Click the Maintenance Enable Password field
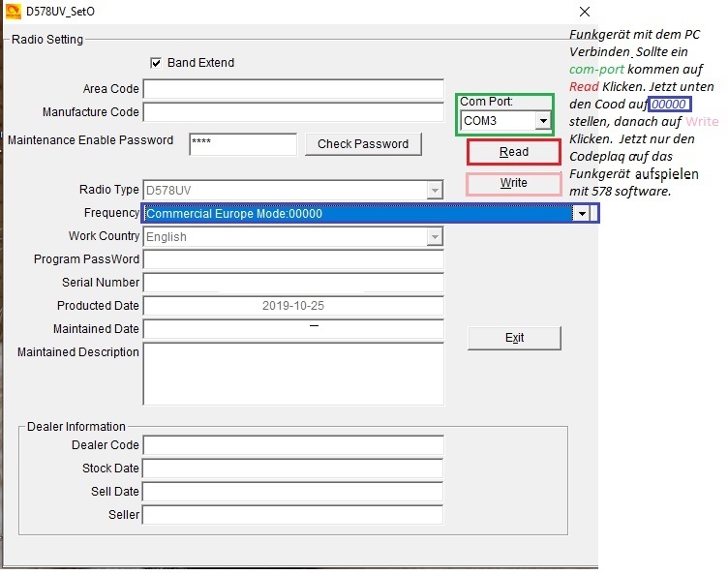Screen dimensions: 728x575 (242, 143)
